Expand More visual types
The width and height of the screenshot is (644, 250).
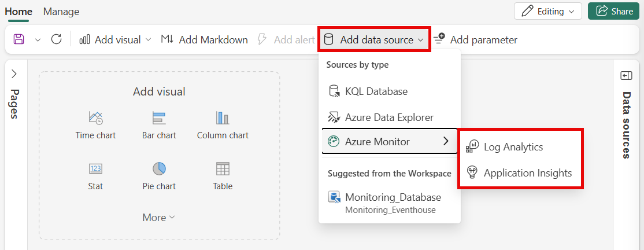(x=158, y=218)
